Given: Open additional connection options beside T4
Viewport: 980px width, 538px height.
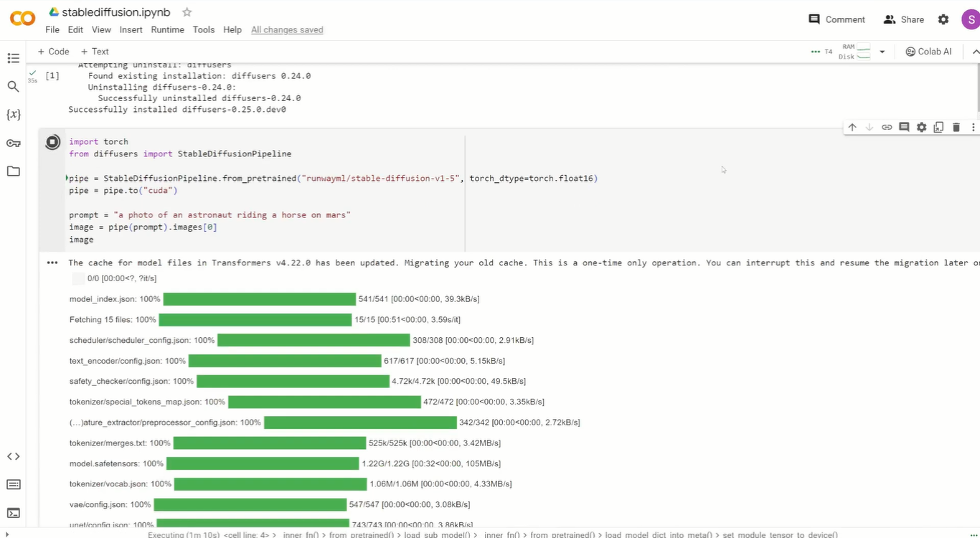Looking at the screenshot, I should click(817, 51).
